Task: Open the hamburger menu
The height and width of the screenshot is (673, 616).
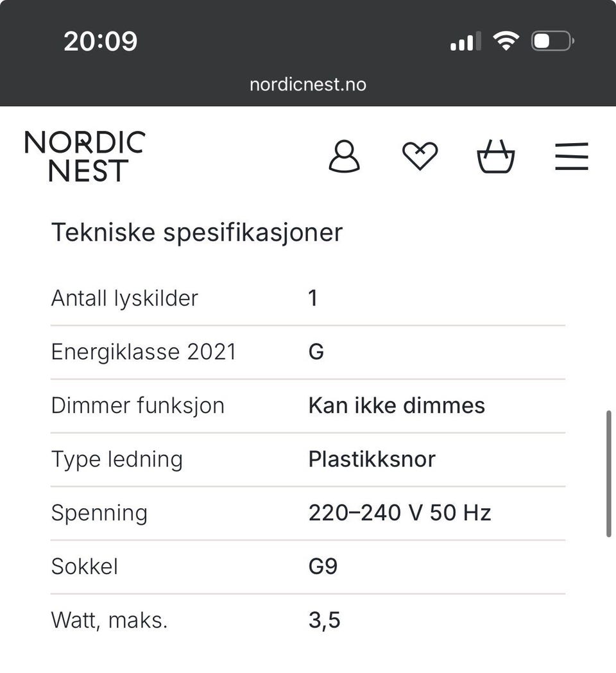Action: coord(571,157)
